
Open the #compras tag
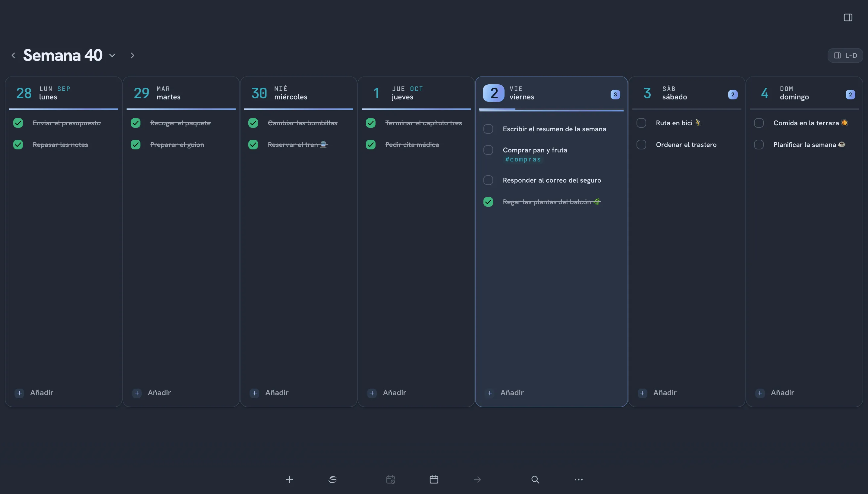tap(523, 159)
